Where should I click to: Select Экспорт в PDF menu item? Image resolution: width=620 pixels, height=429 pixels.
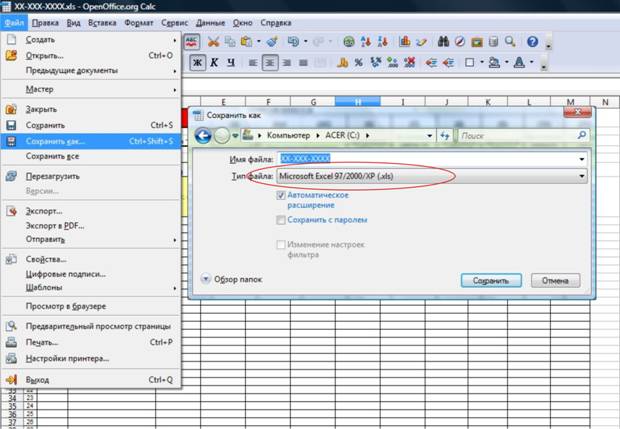click(x=55, y=225)
